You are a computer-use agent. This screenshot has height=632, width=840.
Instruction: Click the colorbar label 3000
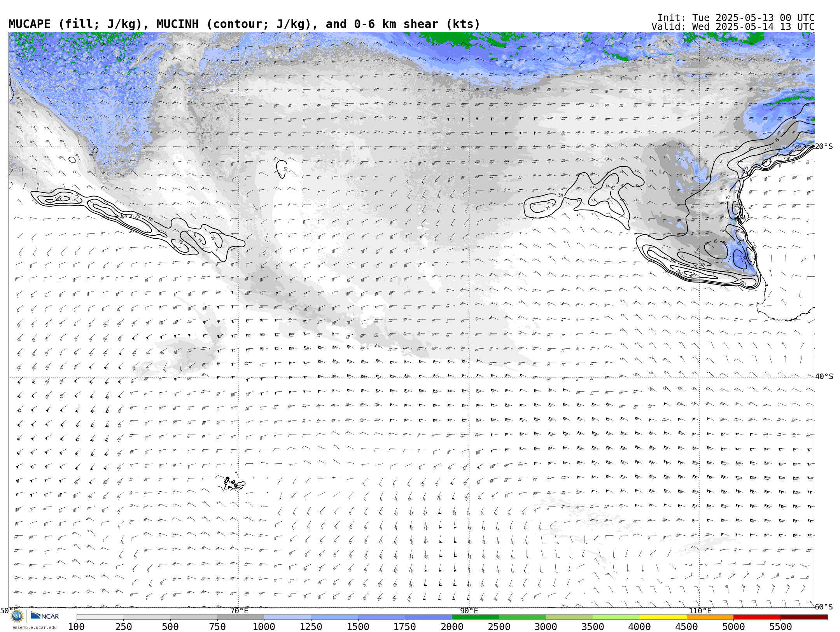[546, 627]
